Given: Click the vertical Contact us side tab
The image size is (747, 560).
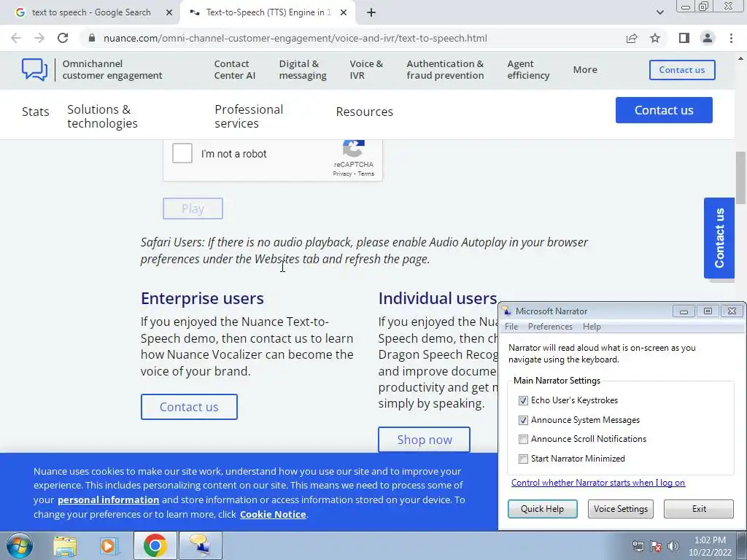Looking at the screenshot, I should pyautogui.click(x=719, y=238).
